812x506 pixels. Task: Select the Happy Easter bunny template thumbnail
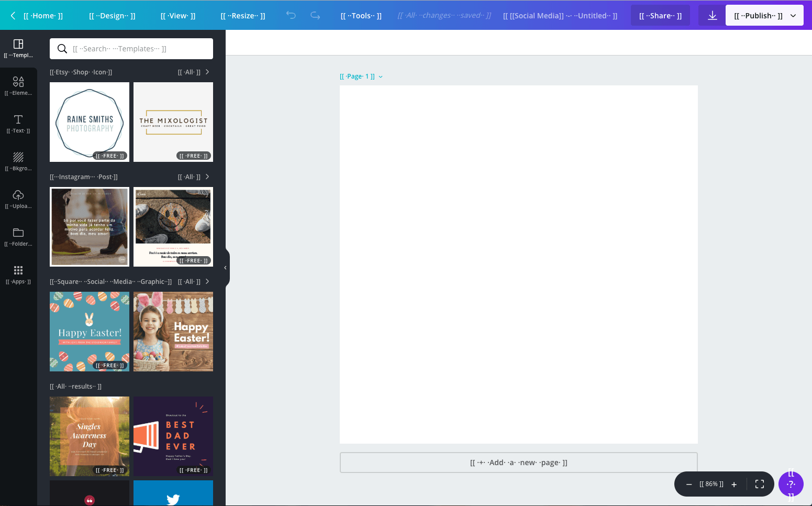tap(89, 332)
